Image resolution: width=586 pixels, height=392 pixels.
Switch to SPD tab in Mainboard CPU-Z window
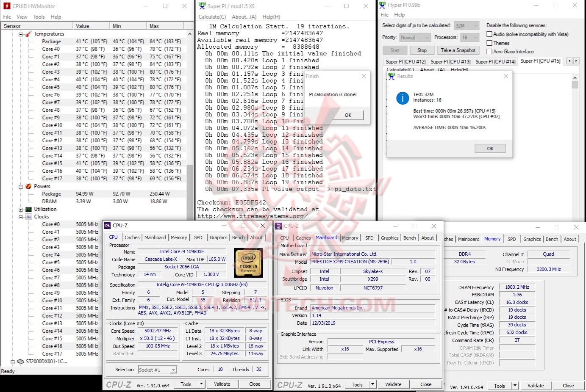tap(369, 238)
